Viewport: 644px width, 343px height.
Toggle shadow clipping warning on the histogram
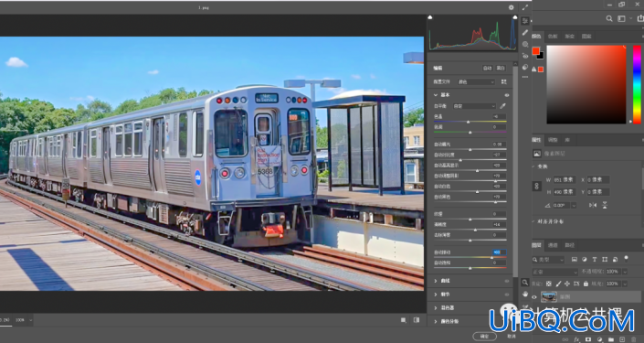click(430, 17)
